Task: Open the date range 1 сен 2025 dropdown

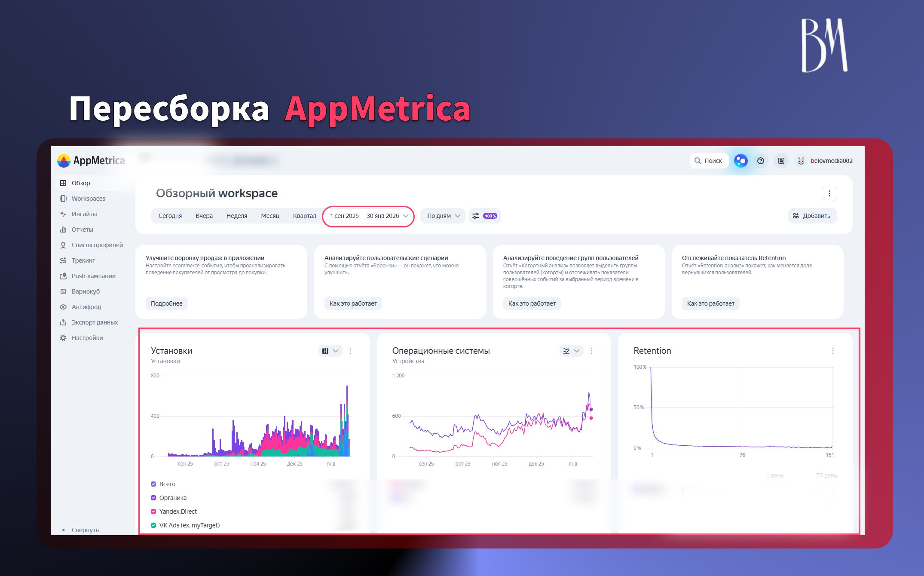Action: [368, 216]
